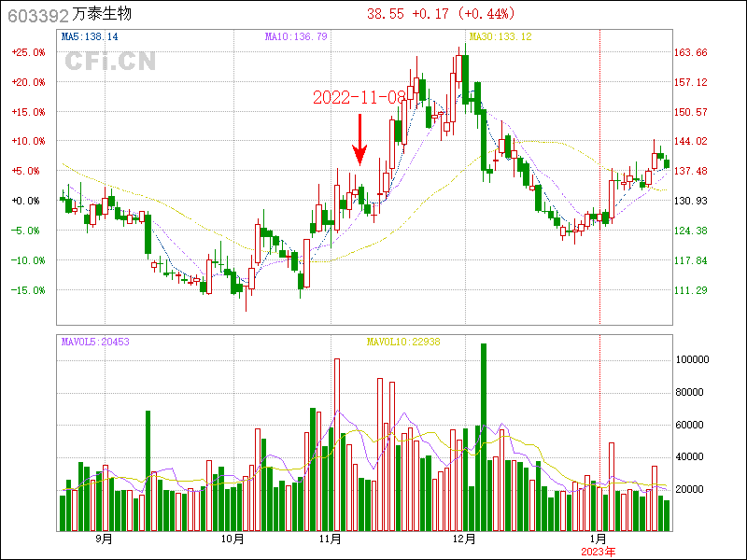The width and height of the screenshot is (747, 560).
Task: Select the MAVOL10:22938 volume label
Action: tap(403, 342)
